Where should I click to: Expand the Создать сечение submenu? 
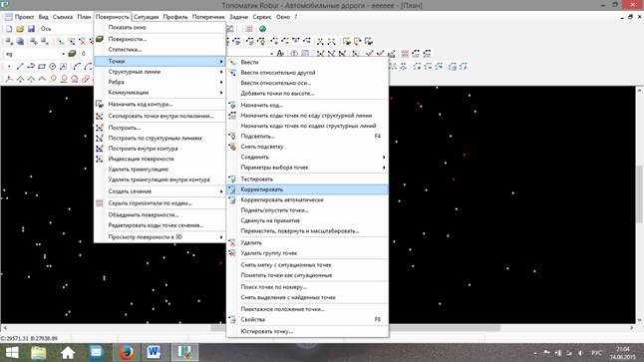tap(221, 191)
